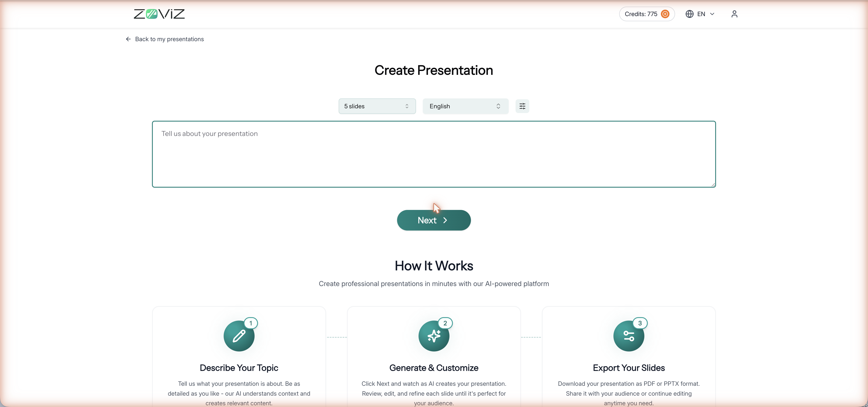Click the Export Your Slides heading
868x407 pixels.
click(x=628, y=368)
